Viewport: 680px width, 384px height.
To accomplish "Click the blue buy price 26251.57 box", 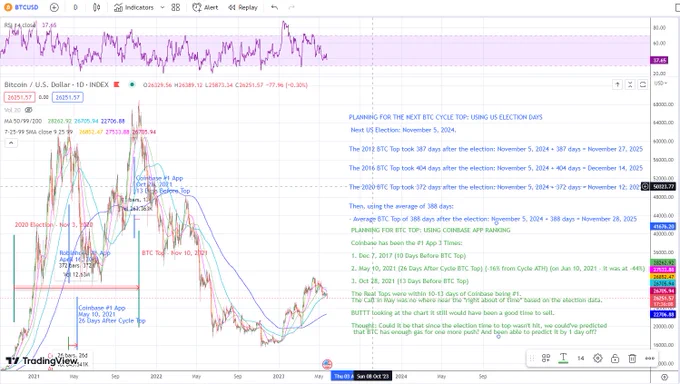I will pos(68,97).
